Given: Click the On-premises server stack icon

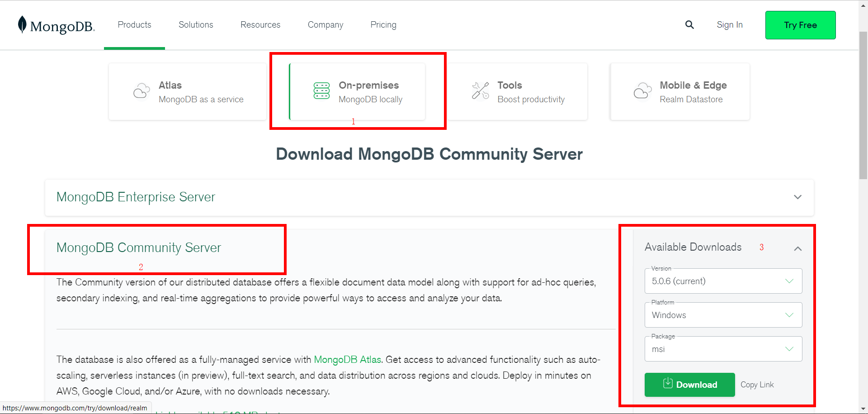Looking at the screenshot, I should tap(321, 90).
